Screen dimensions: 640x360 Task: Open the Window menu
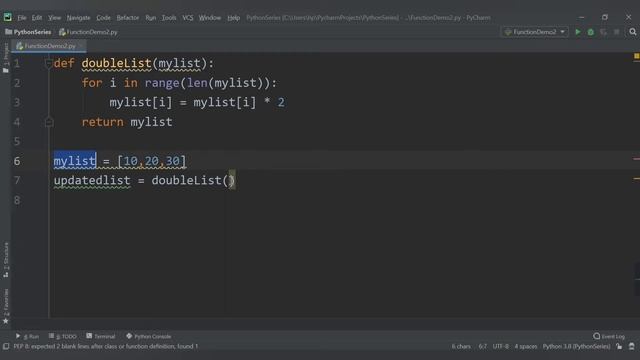click(x=210, y=18)
